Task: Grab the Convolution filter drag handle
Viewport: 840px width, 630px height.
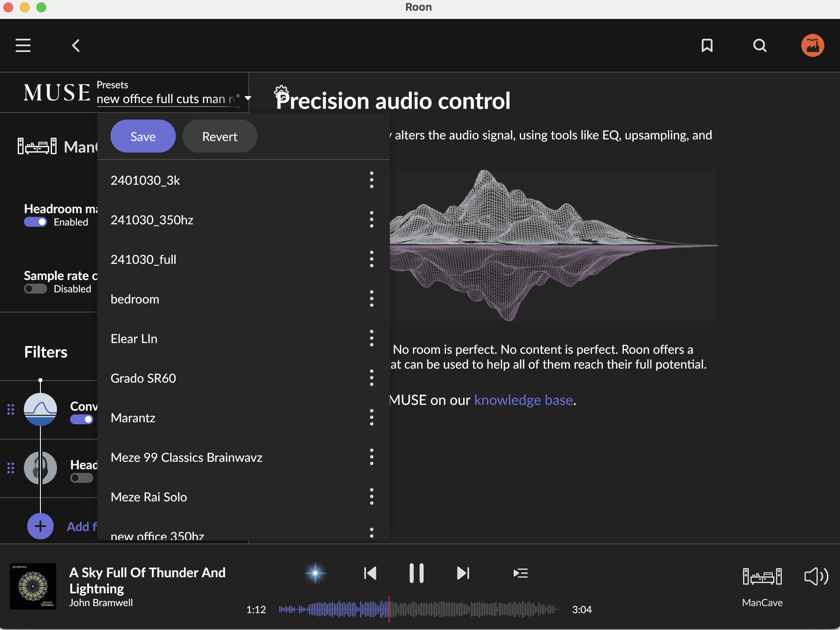Action: point(11,409)
